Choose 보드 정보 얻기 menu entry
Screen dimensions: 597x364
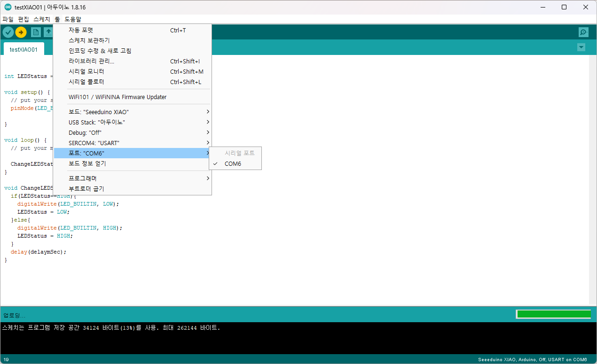click(x=132, y=163)
